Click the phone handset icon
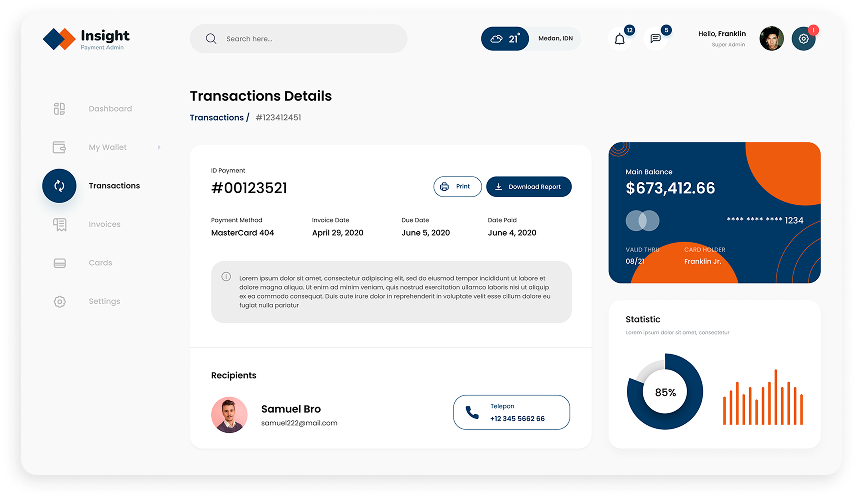This screenshot has width=857, height=498. 472,412
